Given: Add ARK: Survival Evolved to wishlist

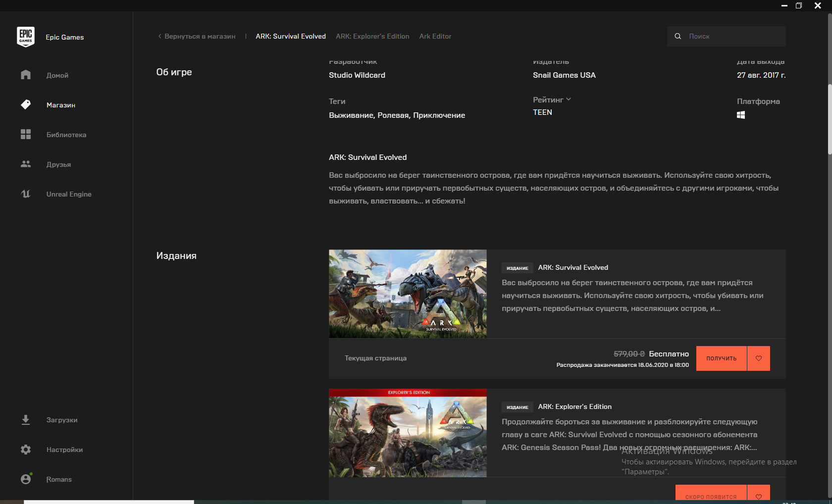Looking at the screenshot, I should tap(759, 358).
